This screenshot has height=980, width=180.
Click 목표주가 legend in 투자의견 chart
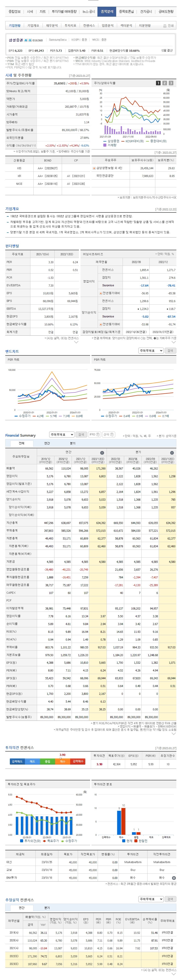[51, 841]
